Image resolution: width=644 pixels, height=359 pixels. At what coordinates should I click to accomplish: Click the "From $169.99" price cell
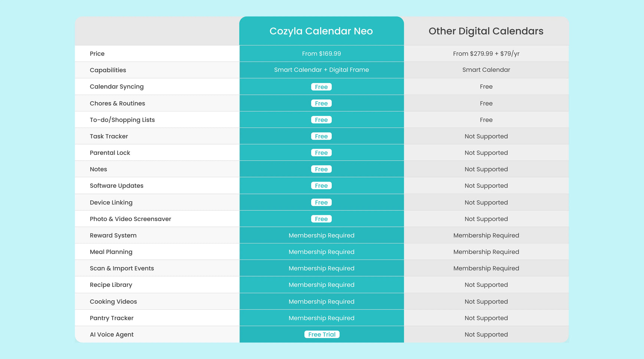coord(322,53)
